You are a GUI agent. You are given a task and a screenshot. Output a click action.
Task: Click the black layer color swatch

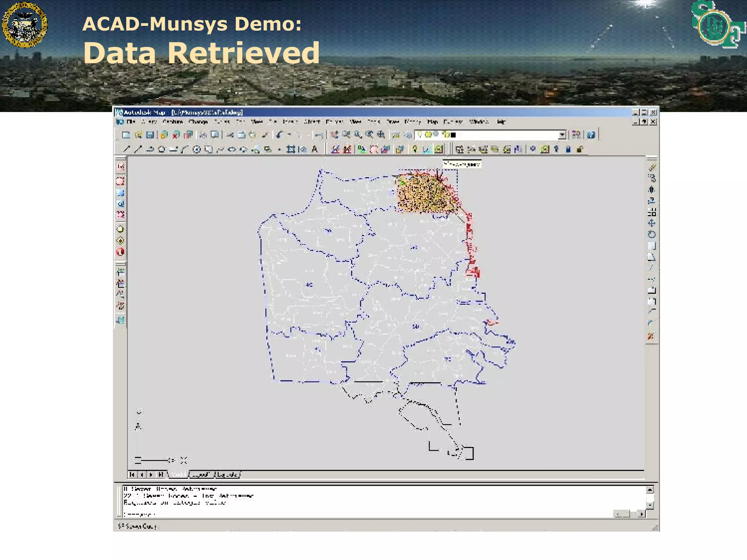453,135
